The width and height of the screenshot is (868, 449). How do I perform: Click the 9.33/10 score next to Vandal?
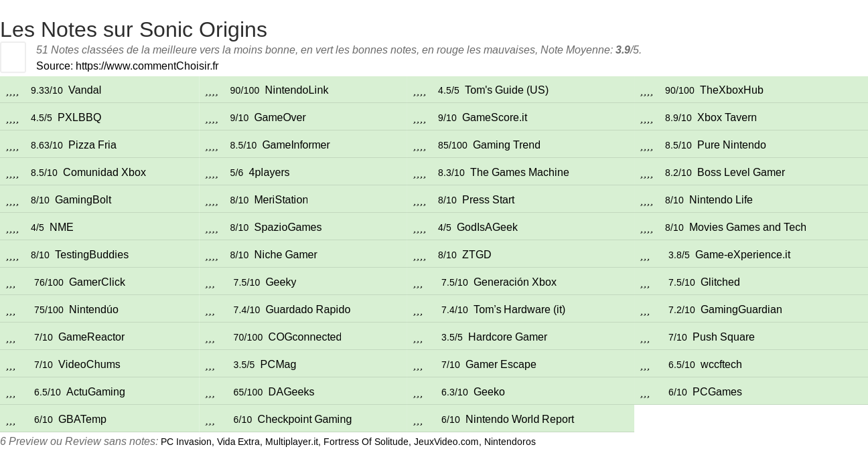[47, 90]
